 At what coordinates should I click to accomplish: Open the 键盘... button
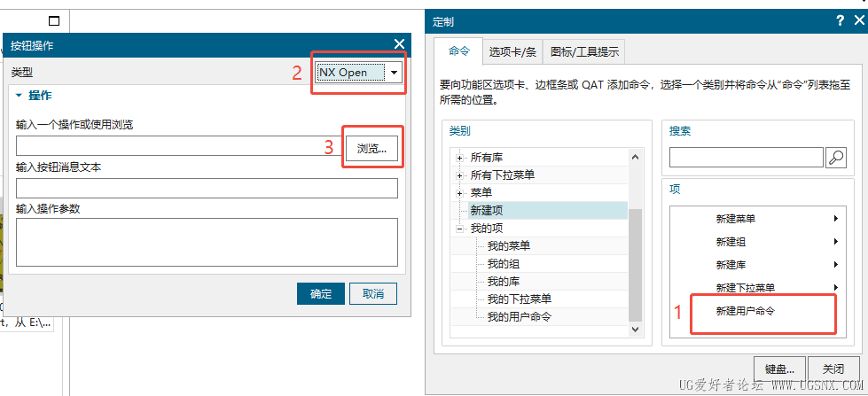click(x=779, y=369)
